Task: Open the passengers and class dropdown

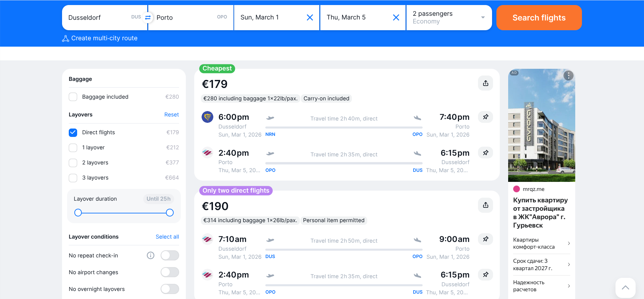Action: coord(449,17)
